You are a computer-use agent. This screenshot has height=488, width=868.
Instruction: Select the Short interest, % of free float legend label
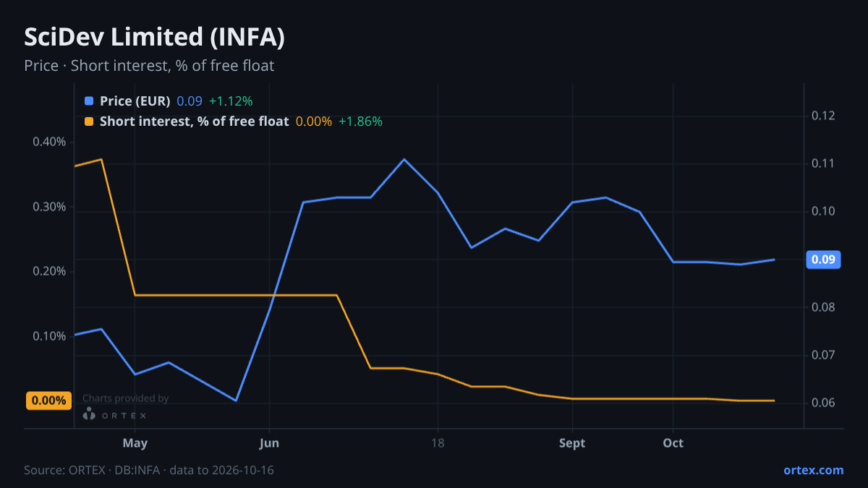(x=195, y=121)
